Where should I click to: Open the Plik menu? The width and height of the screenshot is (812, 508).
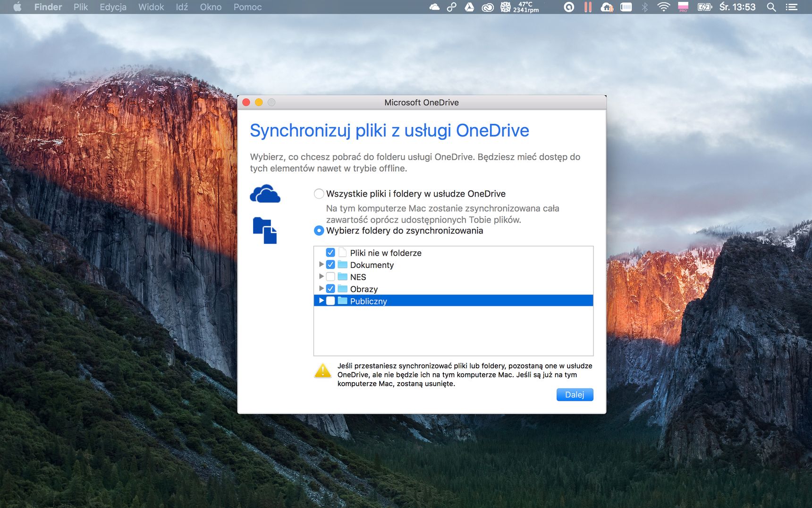click(81, 7)
